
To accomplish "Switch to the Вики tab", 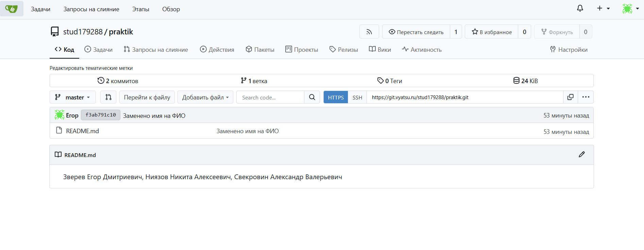I will 380,50.
